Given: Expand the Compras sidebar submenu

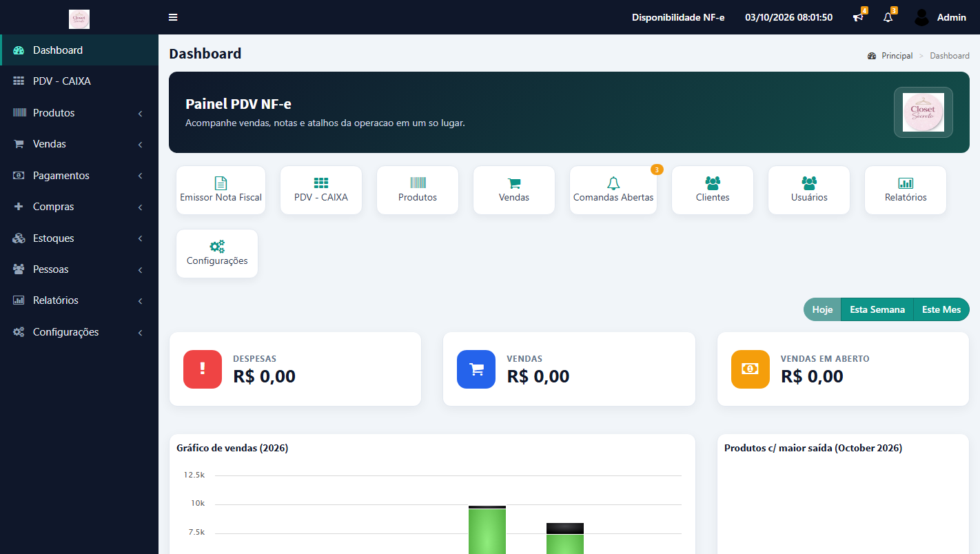Looking at the screenshot, I should tap(79, 207).
